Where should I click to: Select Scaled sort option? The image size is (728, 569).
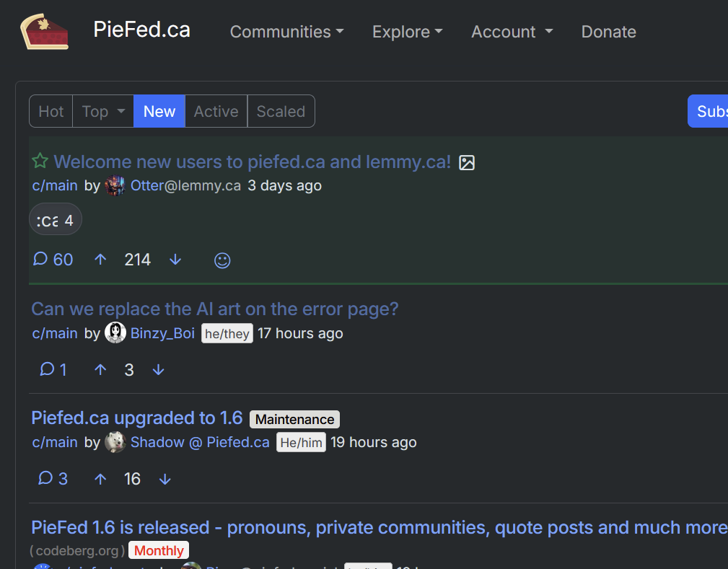pyautogui.click(x=281, y=111)
